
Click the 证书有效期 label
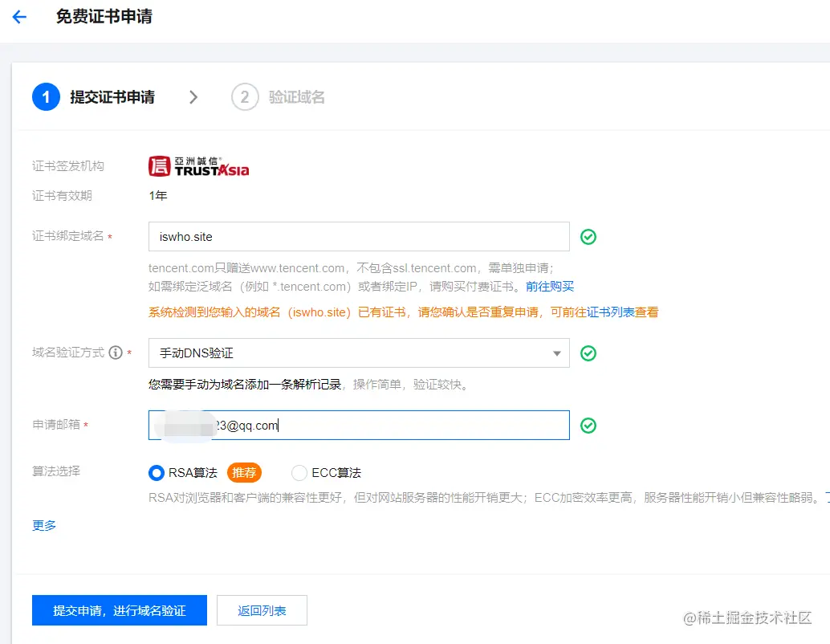click(x=63, y=196)
